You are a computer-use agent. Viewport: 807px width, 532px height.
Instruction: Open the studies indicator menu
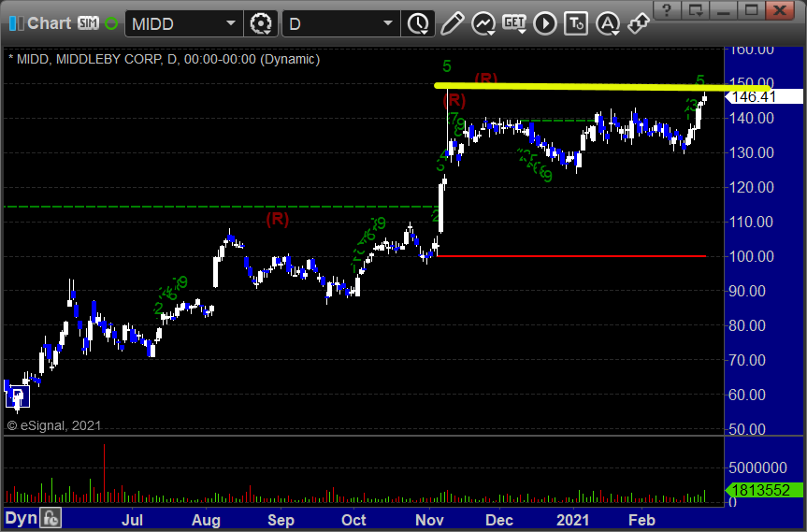click(x=483, y=23)
